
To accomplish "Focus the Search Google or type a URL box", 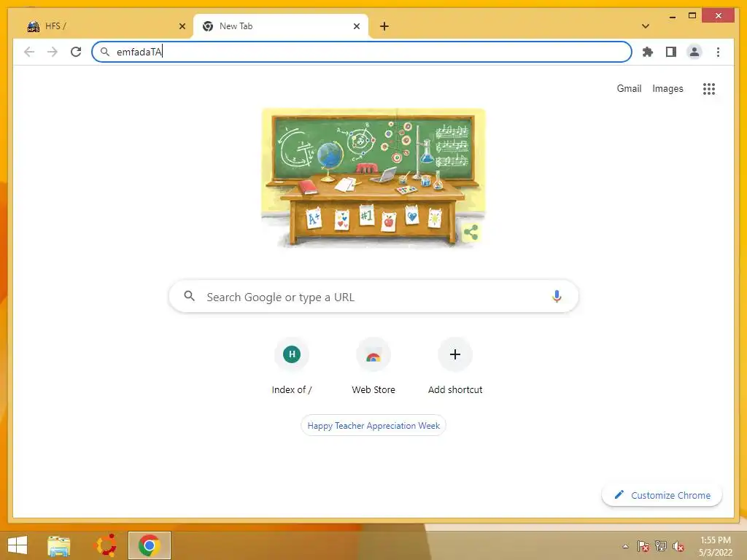I will [373, 296].
